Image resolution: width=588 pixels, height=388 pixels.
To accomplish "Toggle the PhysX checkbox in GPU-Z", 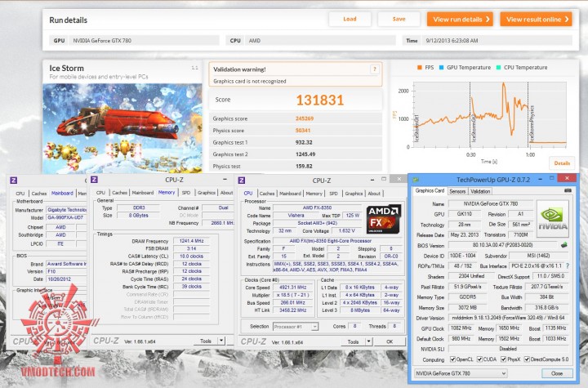I will pos(503,359).
